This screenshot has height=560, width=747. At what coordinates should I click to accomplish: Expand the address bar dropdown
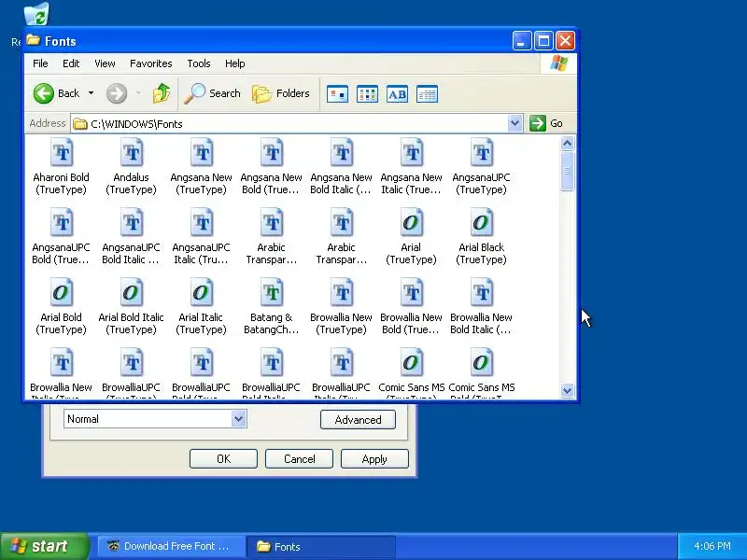pos(514,124)
